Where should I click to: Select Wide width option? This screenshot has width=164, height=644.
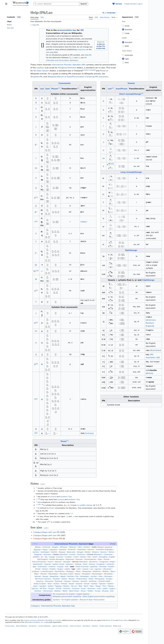pyautogui.click(x=123, y=46)
